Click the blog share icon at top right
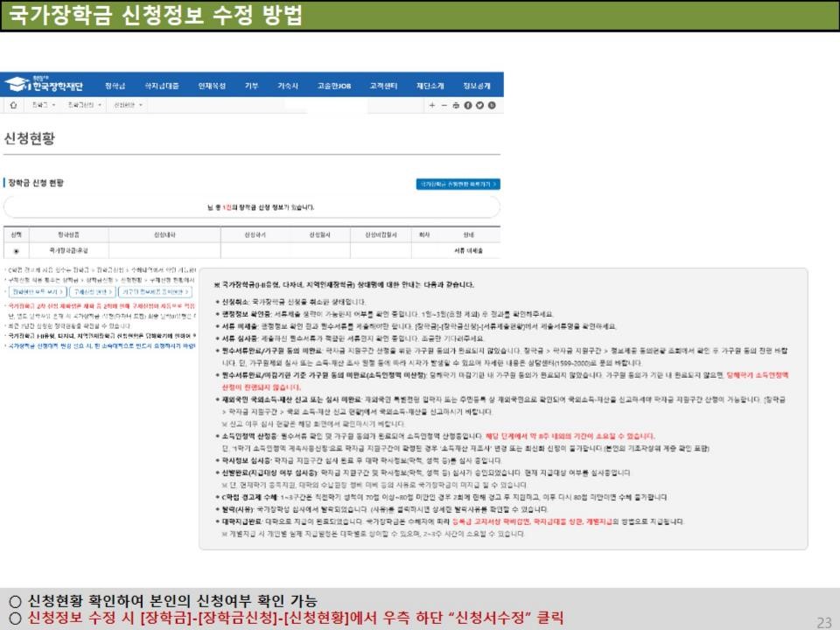Image resolution: width=840 pixels, height=630 pixels. [x=492, y=105]
